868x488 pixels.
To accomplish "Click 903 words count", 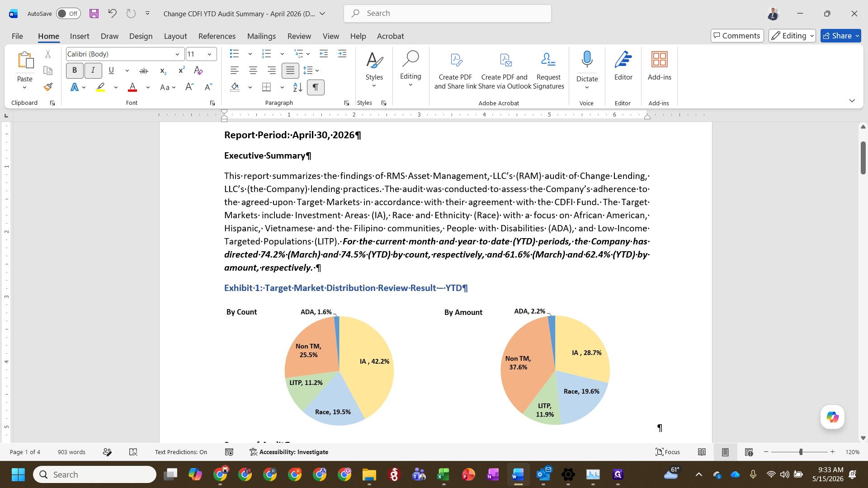I will point(71,452).
